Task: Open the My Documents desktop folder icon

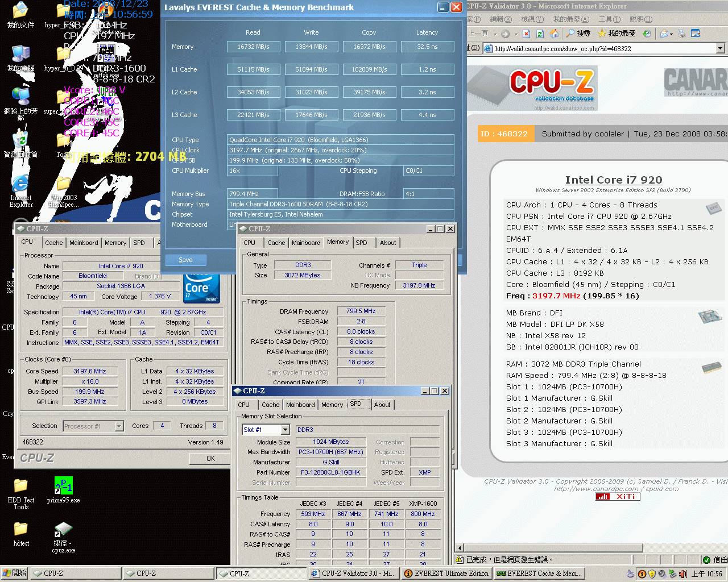Action: coord(20,15)
